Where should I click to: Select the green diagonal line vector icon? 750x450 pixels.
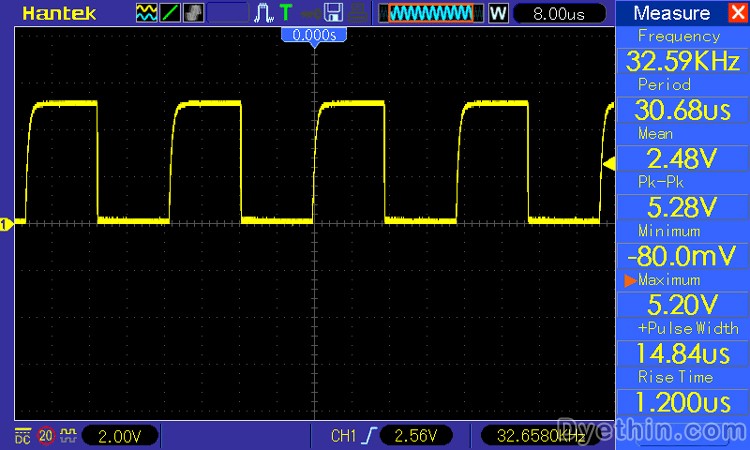pyautogui.click(x=170, y=13)
